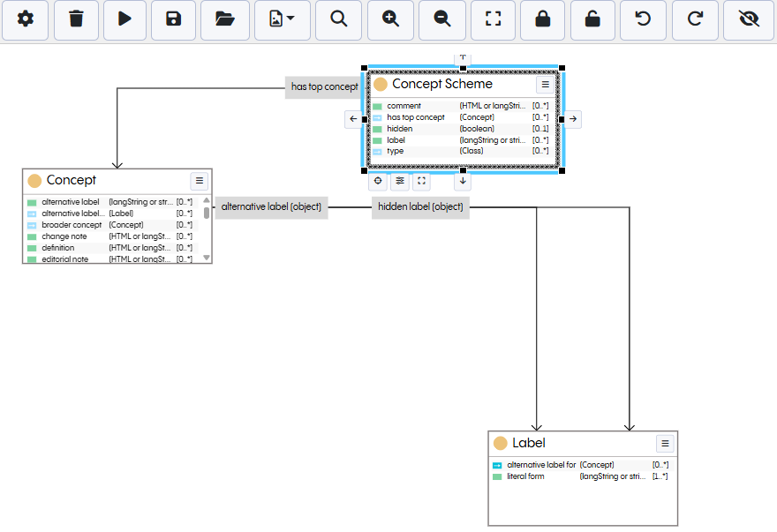Click the 'Label' node title
This screenshot has height=532, width=777.
click(x=529, y=443)
